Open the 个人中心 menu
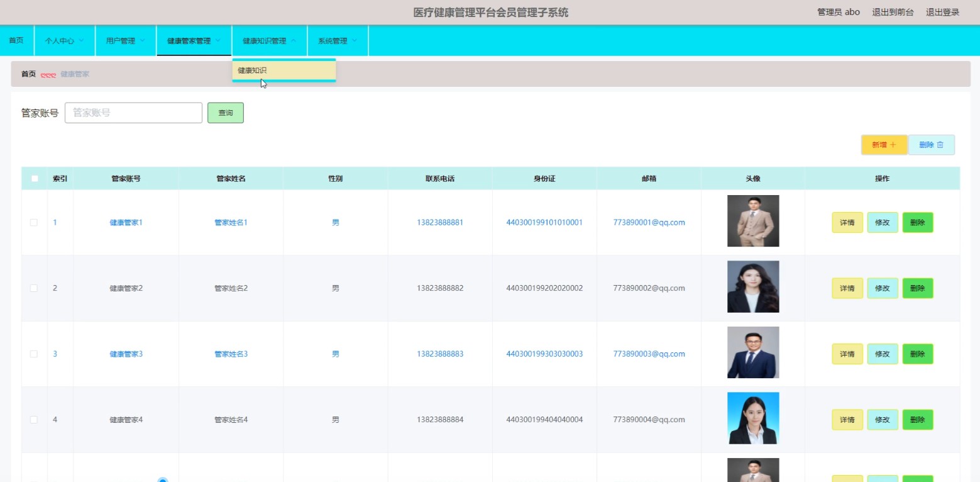The height and width of the screenshot is (482, 980). coord(65,41)
